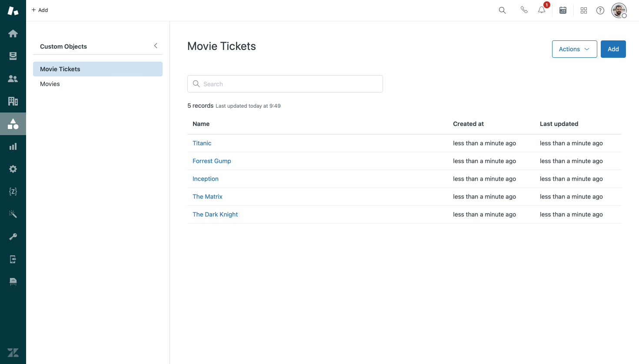Open the Titanic record link
Viewport: 639px width, 364px height.
coord(202,143)
